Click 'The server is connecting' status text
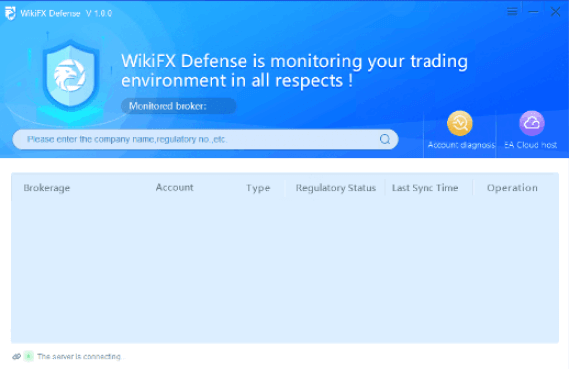Screen dimensions: 569x369 pyautogui.click(x=79, y=357)
